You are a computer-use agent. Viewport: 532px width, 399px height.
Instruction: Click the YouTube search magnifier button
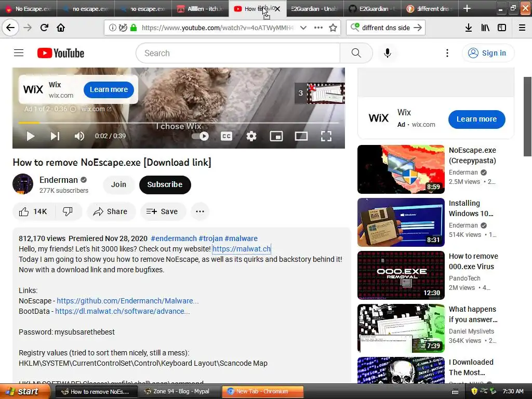click(x=356, y=53)
